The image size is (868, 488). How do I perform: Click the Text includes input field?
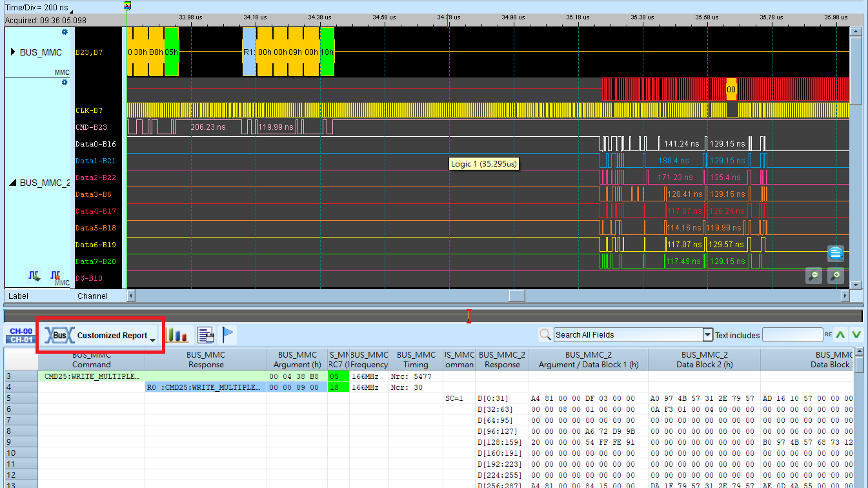[x=792, y=334]
